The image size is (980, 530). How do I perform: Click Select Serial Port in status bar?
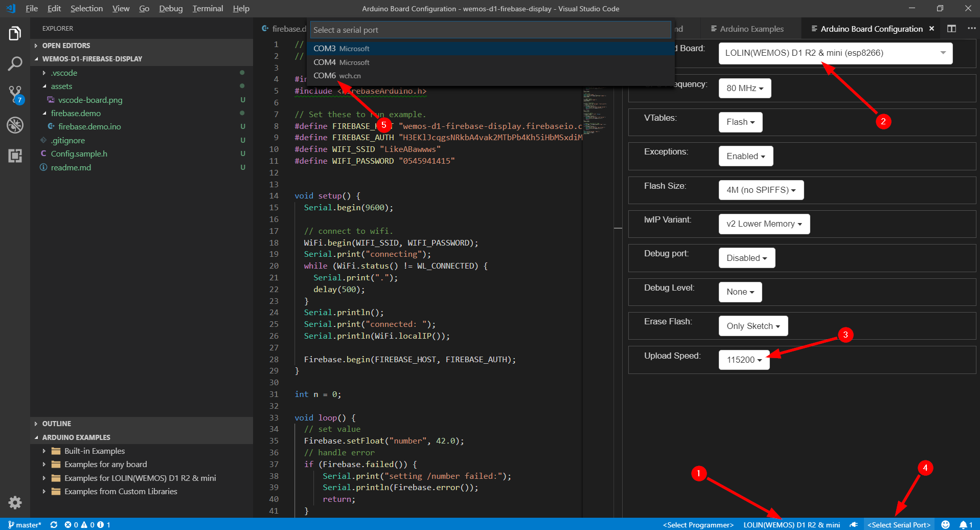click(899, 524)
